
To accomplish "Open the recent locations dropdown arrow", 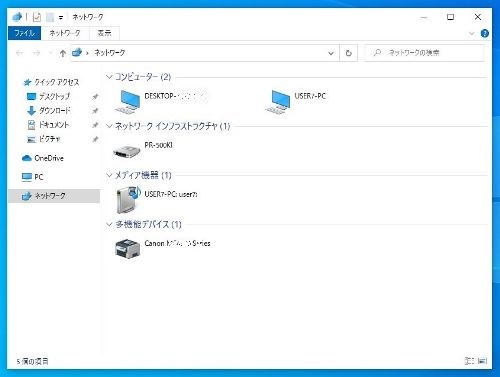I will click(x=50, y=53).
